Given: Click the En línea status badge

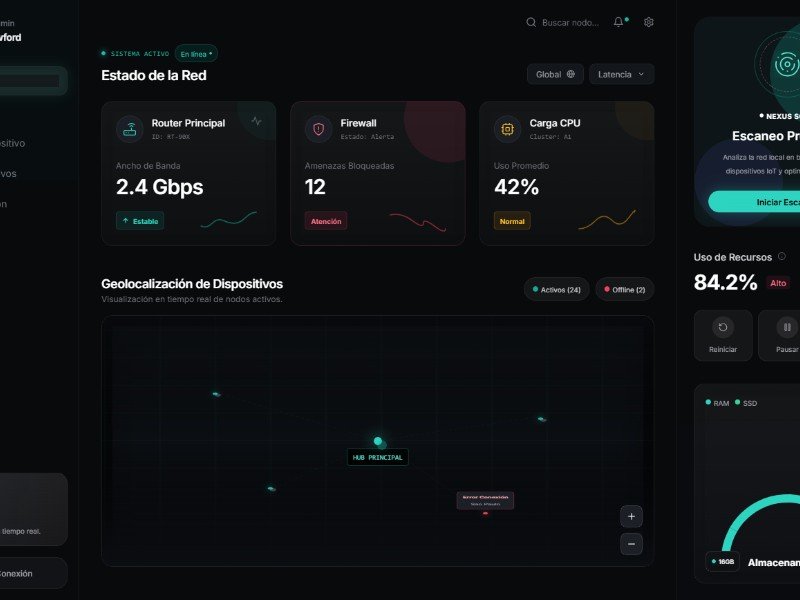Looking at the screenshot, I should click(x=196, y=54).
